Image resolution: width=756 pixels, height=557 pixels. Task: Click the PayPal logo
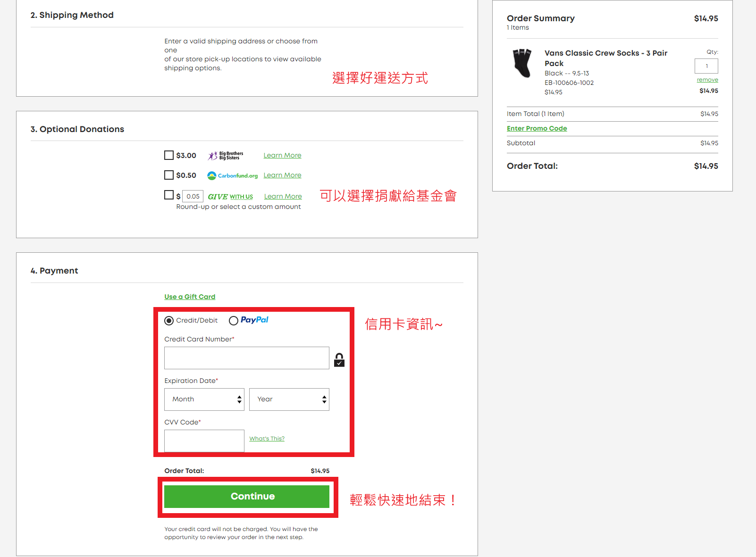[x=254, y=320]
